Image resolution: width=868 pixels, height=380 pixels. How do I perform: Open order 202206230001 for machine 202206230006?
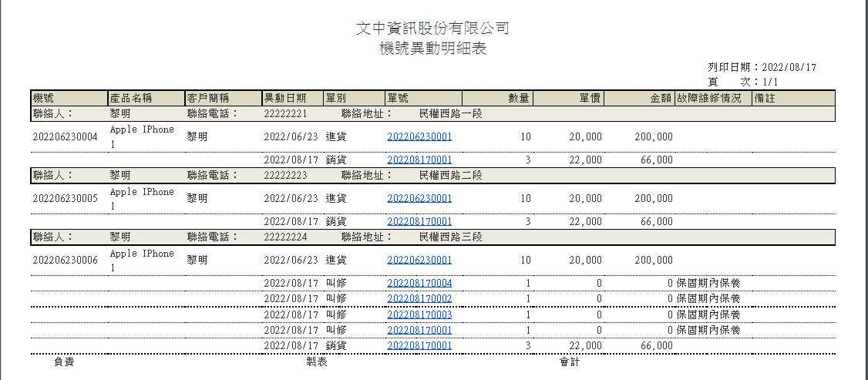coord(419,260)
